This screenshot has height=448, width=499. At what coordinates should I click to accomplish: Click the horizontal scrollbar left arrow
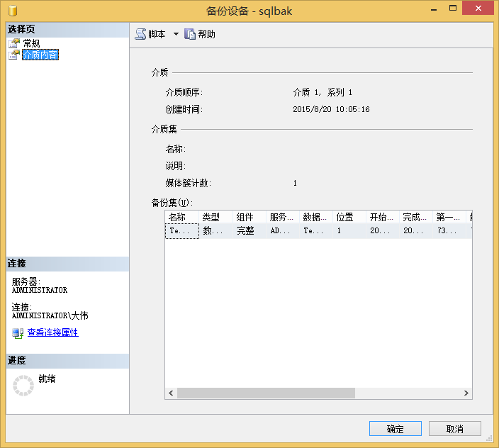(171, 393)
